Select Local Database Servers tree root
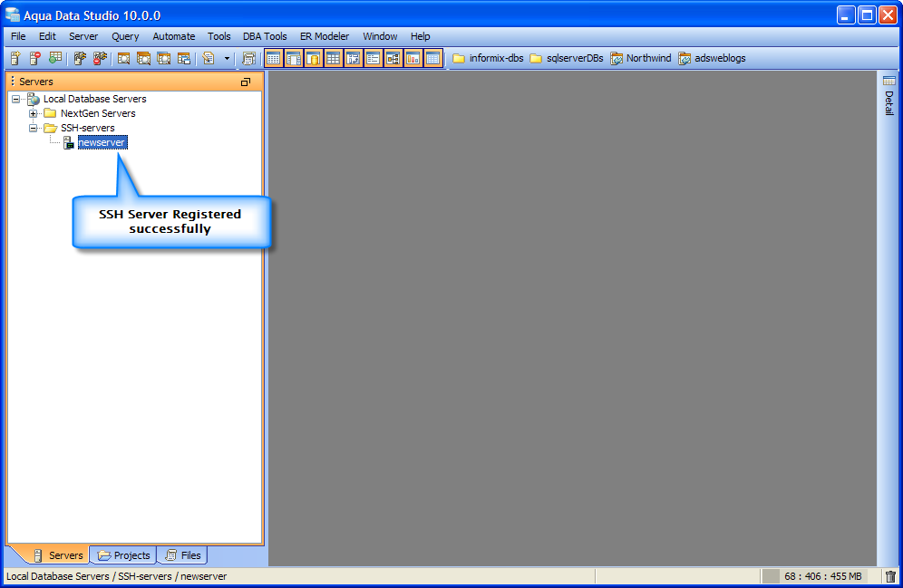This screenshot has height=588, width=903. [x=95, y=99]
